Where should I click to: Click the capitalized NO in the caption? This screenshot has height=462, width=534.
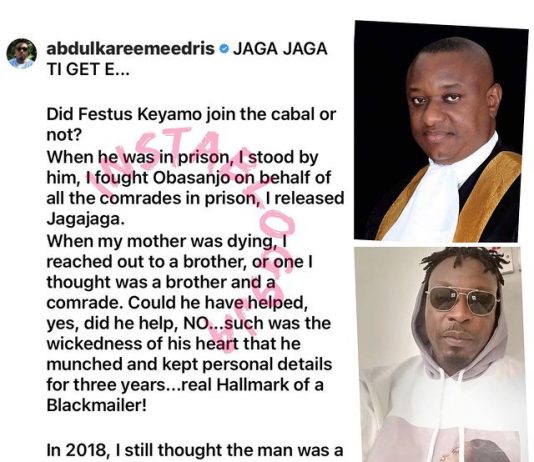[195, 323]
